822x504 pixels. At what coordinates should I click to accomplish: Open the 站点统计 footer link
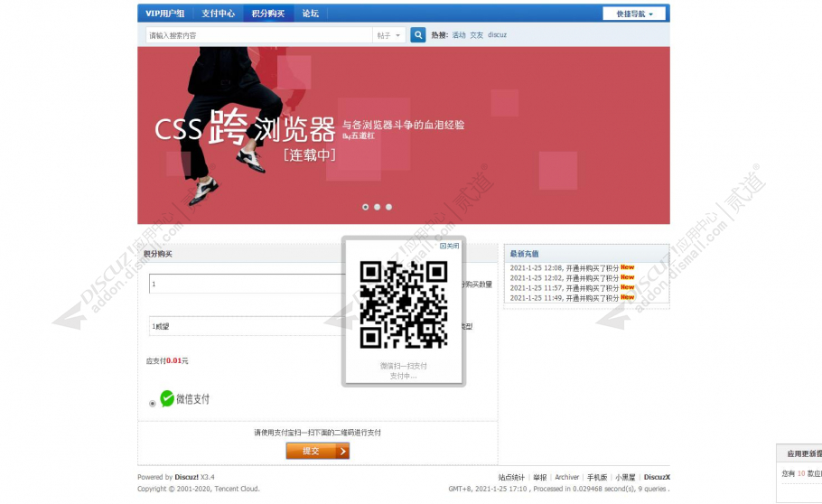(x=511, y=477)
